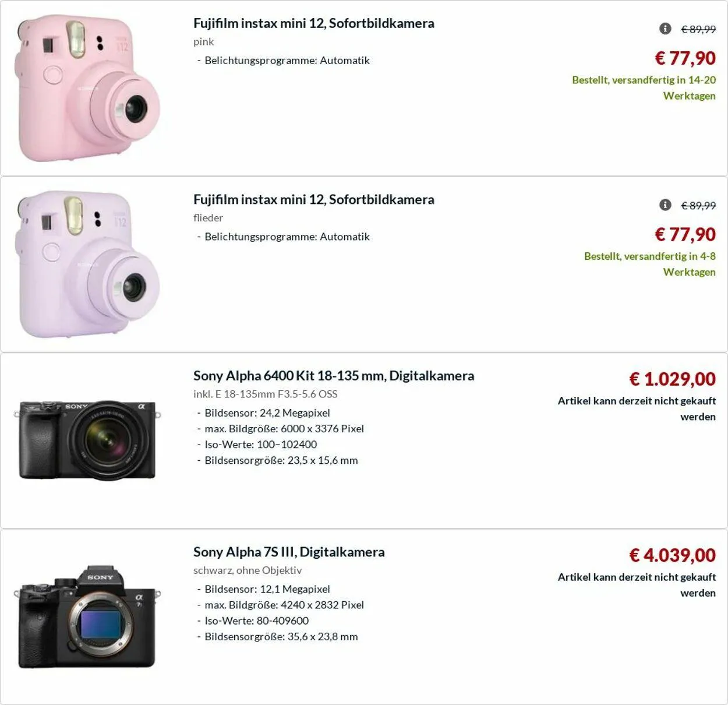Click the crossed-out € 89,99 on pink instax
Screen dimensions: 728x705
[698, 29]
